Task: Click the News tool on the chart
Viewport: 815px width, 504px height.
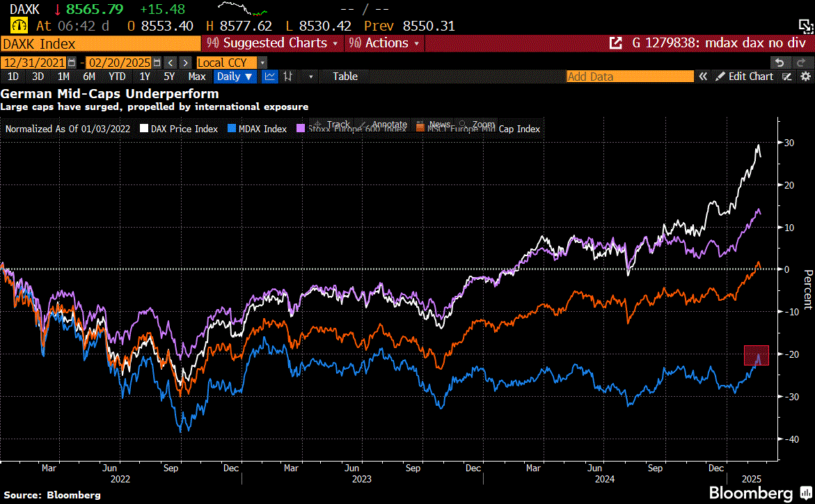Action: point(434,125)
